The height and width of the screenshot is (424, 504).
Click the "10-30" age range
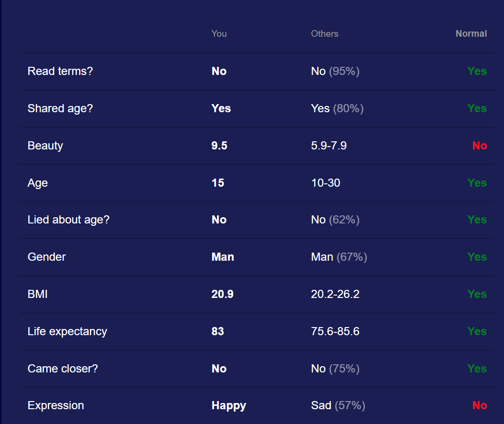pyautogui.click(x=325, y=183)
